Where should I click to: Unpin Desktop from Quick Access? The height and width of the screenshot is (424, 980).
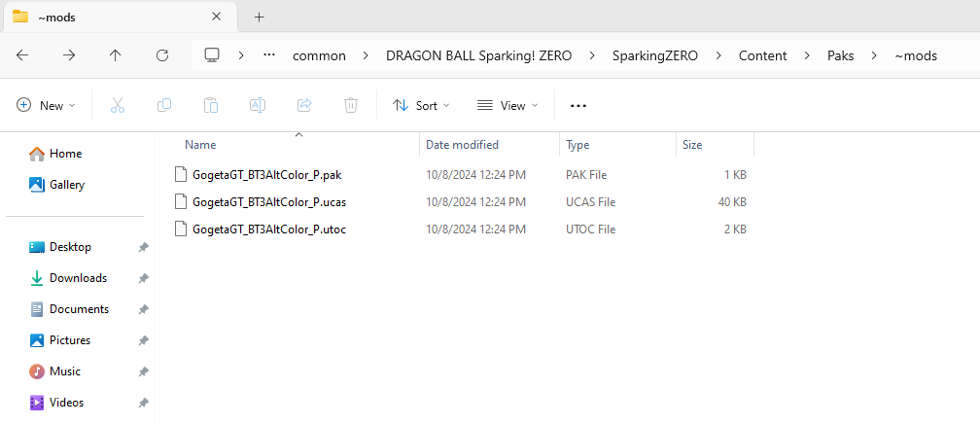[x=143, y=247]
